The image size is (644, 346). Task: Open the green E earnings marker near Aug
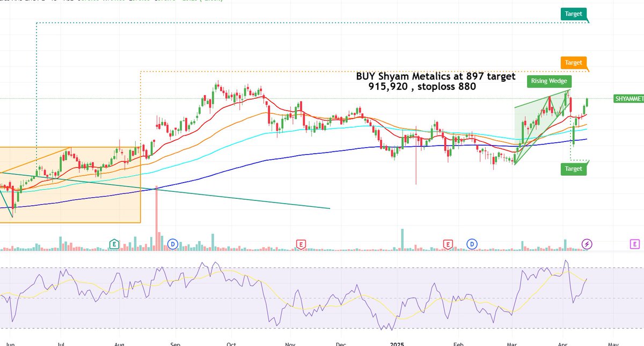pyautogui.click(x=114, y=244)
